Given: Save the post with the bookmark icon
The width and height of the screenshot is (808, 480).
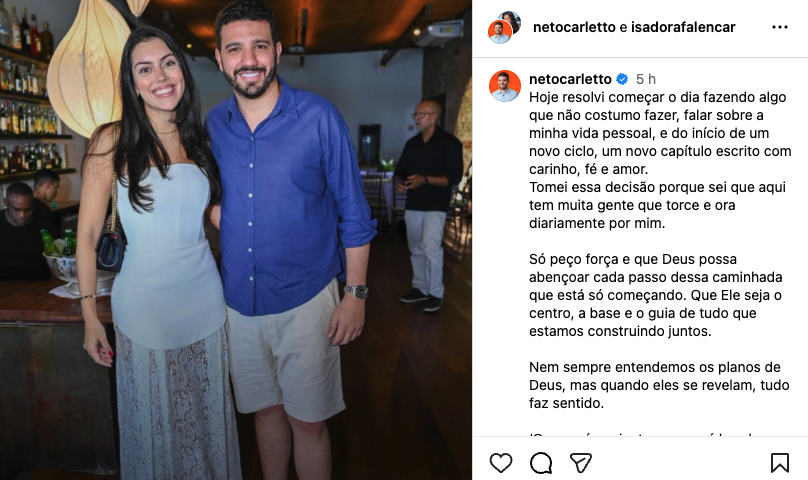Looking at the screenshot, I should (780, 462).
